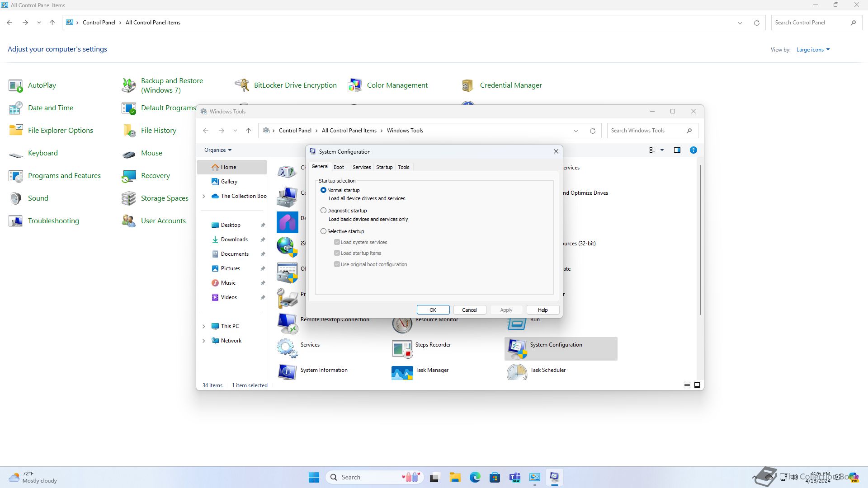Viewport: 868px width, 488px height.
Task: Open Control Panel address bar history dropdown
Action: [740, 23]
